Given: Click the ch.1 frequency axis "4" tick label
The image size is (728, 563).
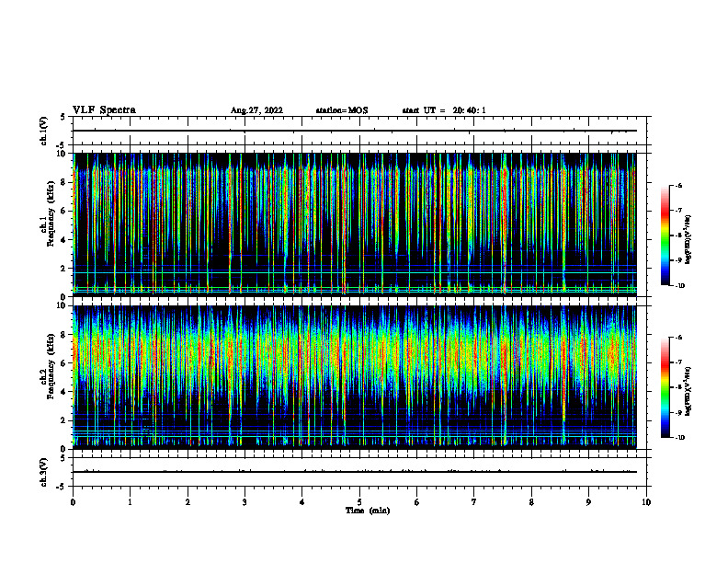Looking at the screenshot, I should coord(64,240).
